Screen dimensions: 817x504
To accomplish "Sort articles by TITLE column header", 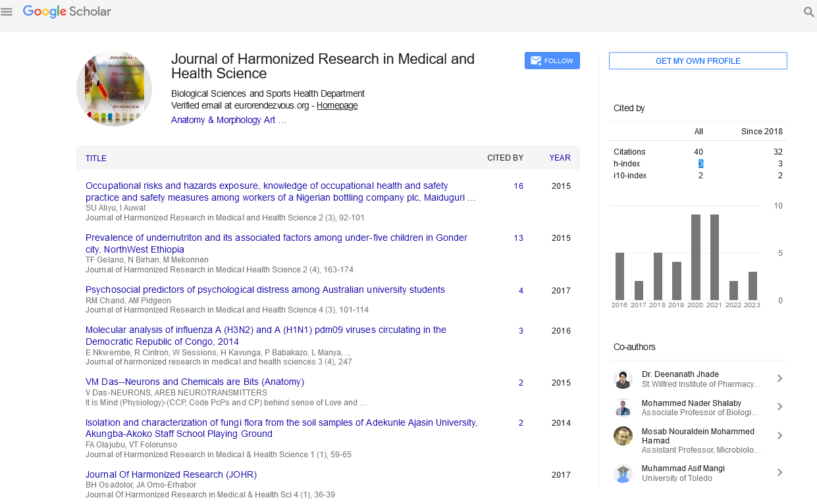I will [x=96, y=159].
